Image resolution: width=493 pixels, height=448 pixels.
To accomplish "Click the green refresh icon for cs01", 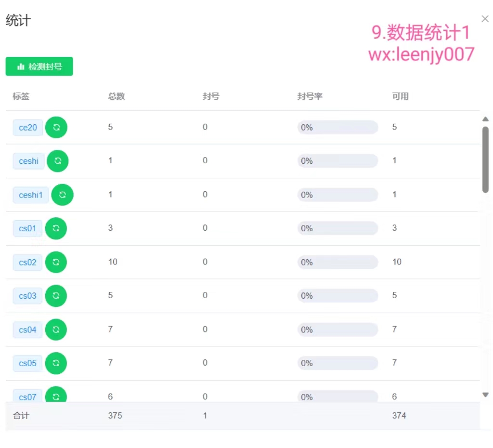I will [x=56, y=228].
